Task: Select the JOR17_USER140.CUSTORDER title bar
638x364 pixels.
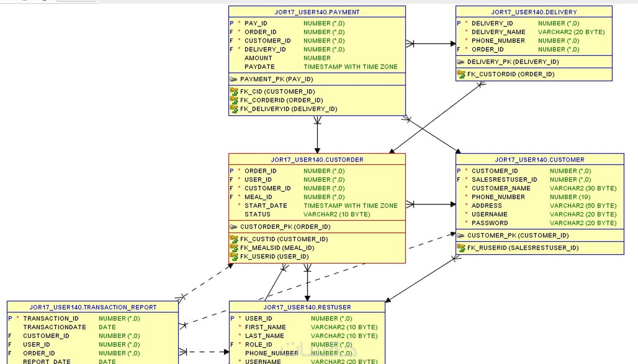Action: click(317, 159)
